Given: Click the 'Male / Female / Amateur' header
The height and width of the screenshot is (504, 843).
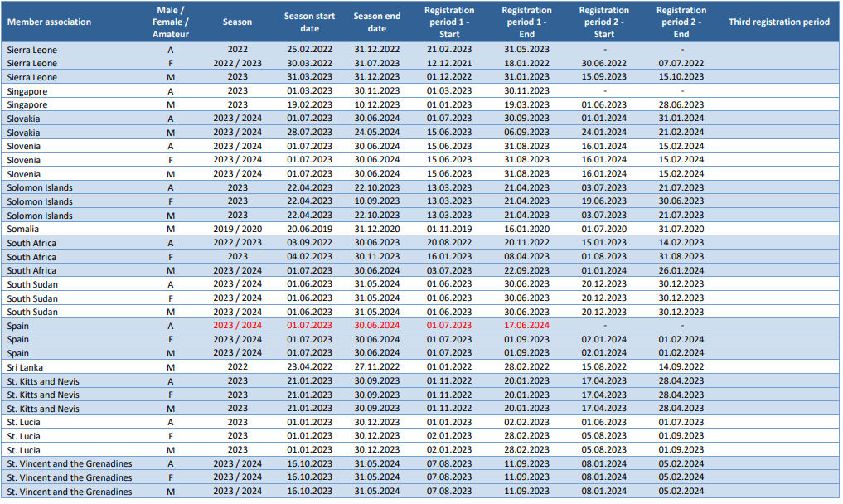Looking at the screenshot, I should click(171, 22).
